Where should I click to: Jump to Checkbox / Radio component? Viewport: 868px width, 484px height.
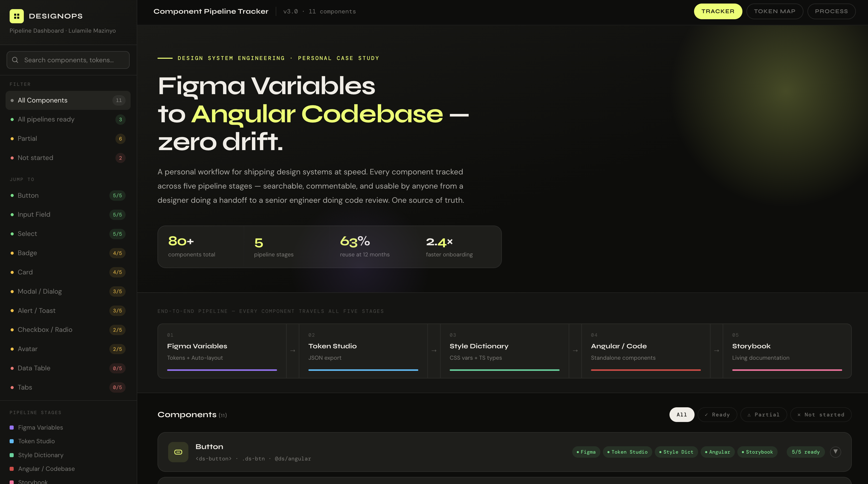68,330
